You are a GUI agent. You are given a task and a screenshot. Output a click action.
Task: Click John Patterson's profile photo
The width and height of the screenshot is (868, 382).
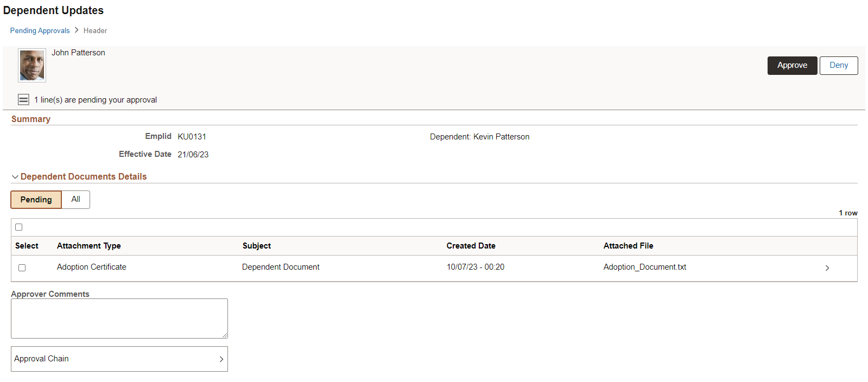tap(32, 65)
